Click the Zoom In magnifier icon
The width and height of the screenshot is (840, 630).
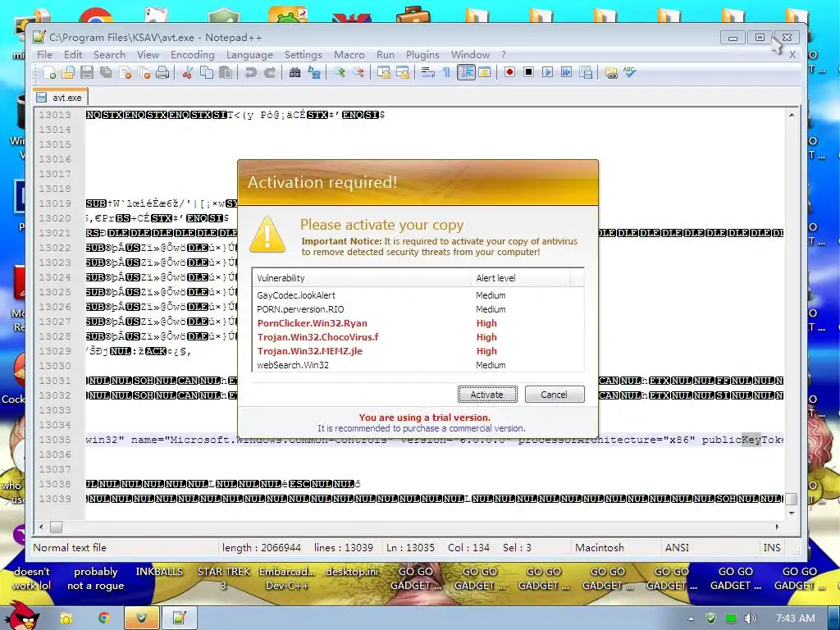tap(339, 72)
